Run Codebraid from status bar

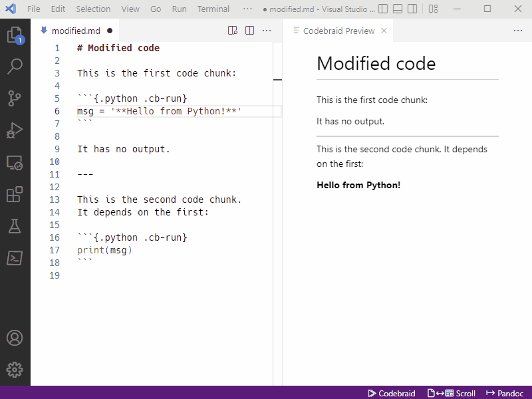pos(392,393)
